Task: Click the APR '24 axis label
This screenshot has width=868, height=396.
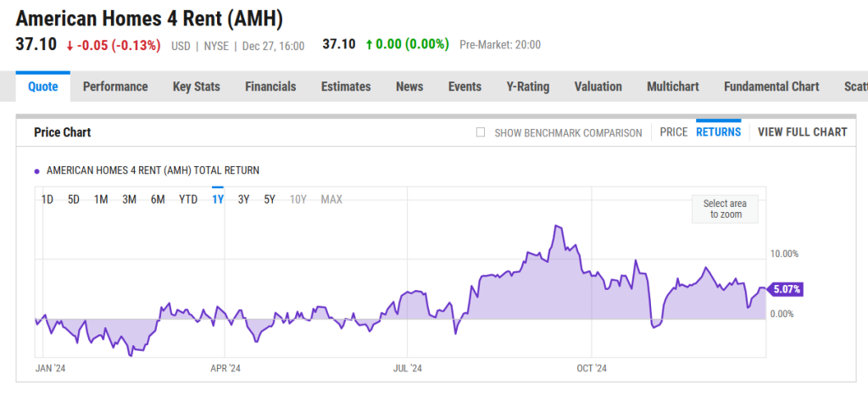Action: 225,368
